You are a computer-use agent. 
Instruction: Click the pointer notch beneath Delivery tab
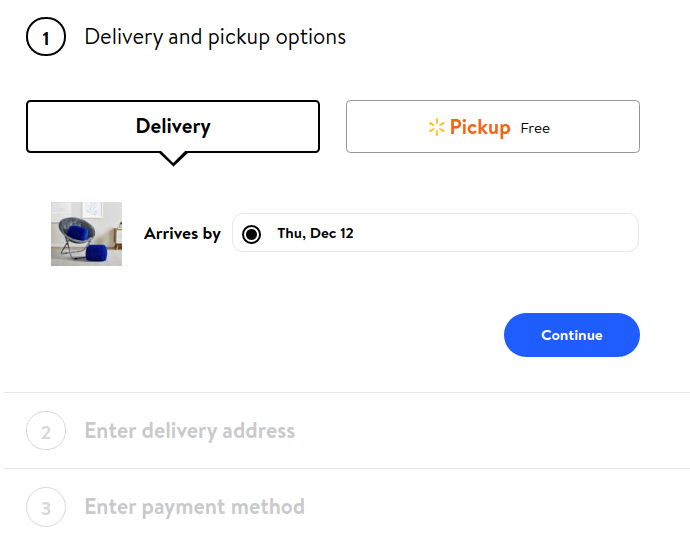pyautogui.click(x=173, y=159)
